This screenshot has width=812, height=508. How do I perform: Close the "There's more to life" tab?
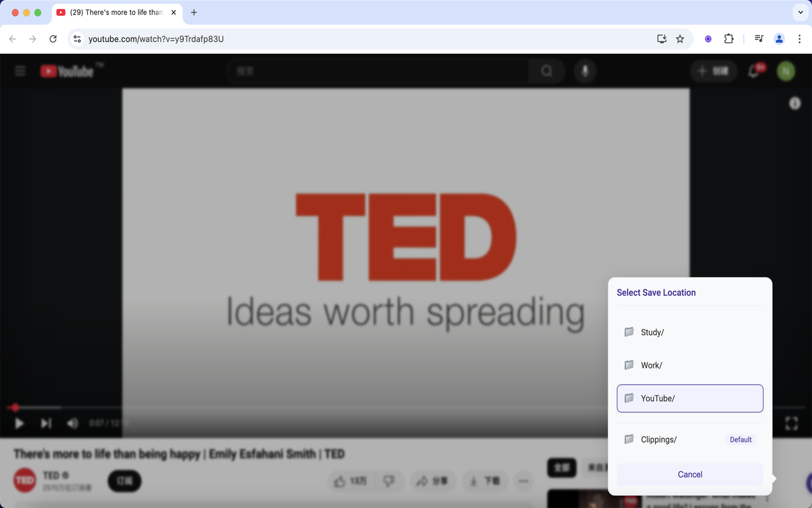point(174,13)
